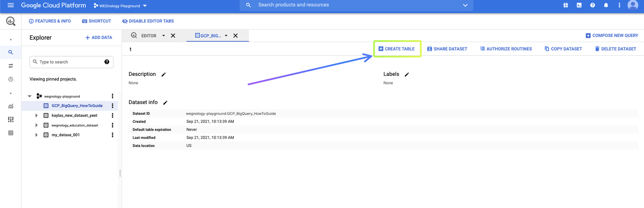Collapse the wegnology-playground project node

click(29, 96)
